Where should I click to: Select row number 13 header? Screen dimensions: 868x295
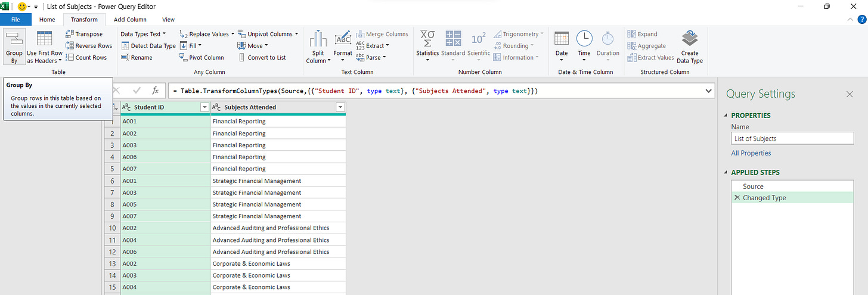112,263
